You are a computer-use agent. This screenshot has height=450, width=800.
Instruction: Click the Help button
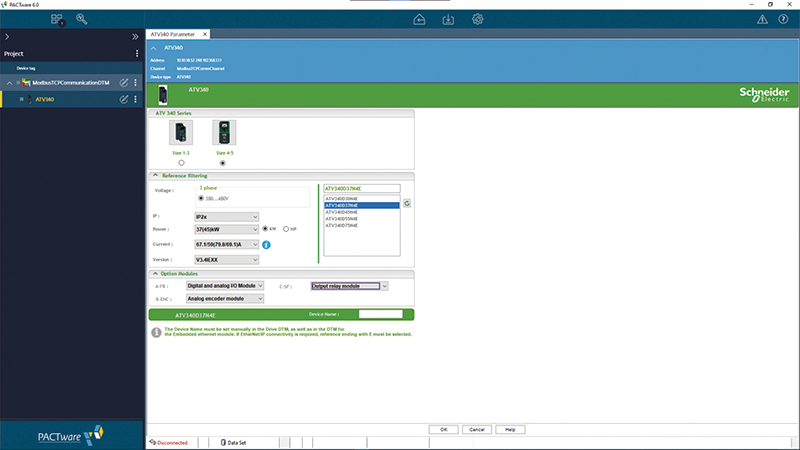point(510,430)
